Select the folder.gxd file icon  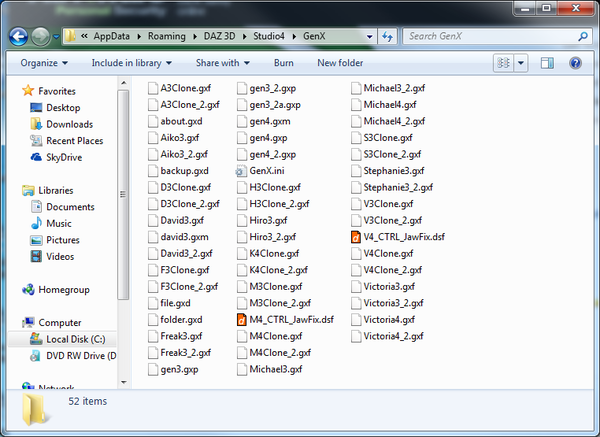pyautogui.click(x=153, y=320)
